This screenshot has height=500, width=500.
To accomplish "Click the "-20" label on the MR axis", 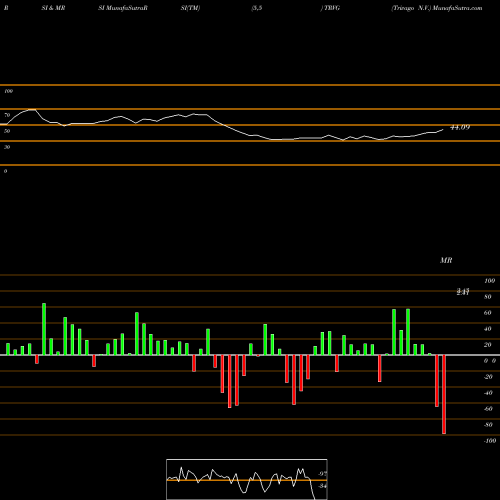I will point(488,377).
